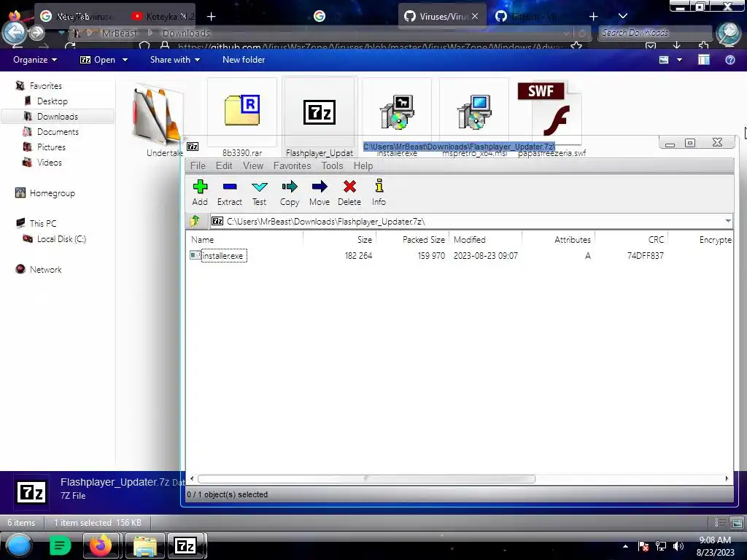Go up one folder level in 7-Zip
The width and height of the screenshot is (747, 560).
195,221
